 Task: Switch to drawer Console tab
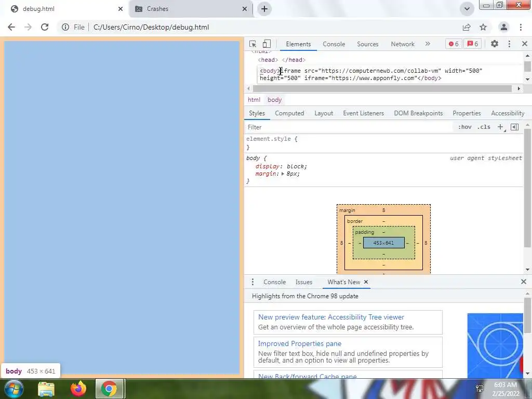(x=274, y=282)
